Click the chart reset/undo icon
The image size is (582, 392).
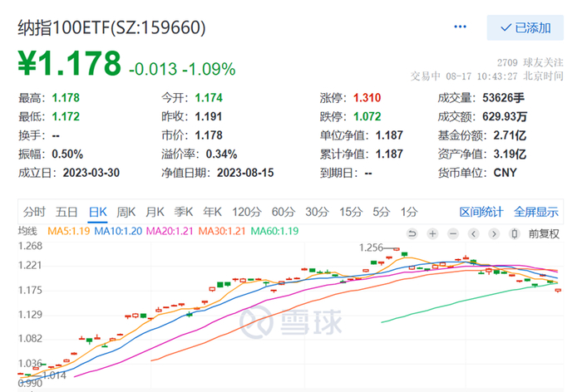412,233
